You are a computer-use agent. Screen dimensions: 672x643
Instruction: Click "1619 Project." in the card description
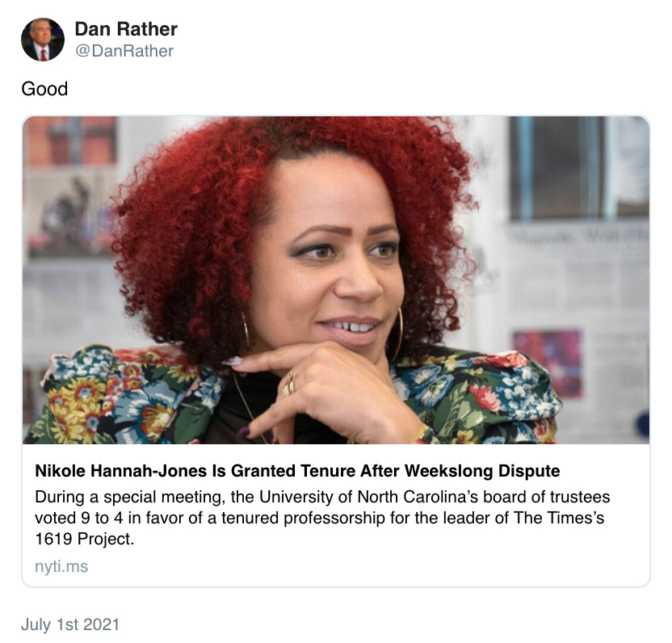coord(85,539)
